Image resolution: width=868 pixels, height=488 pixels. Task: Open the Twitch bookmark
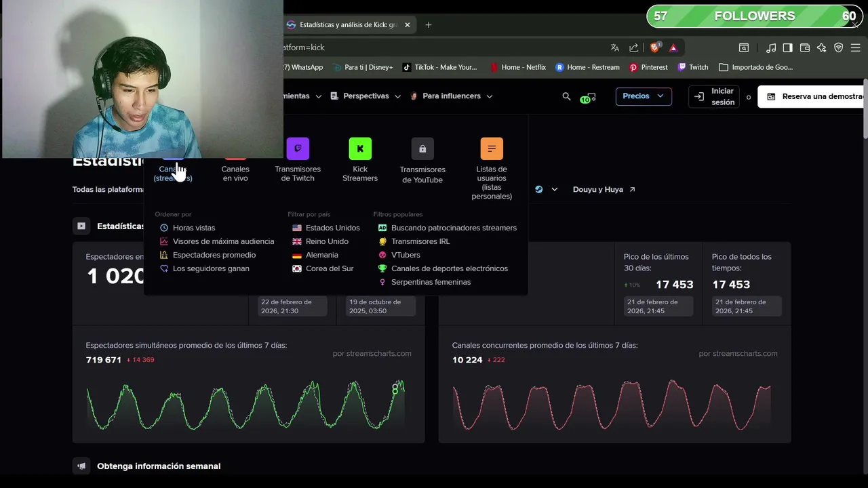[692, 67]
